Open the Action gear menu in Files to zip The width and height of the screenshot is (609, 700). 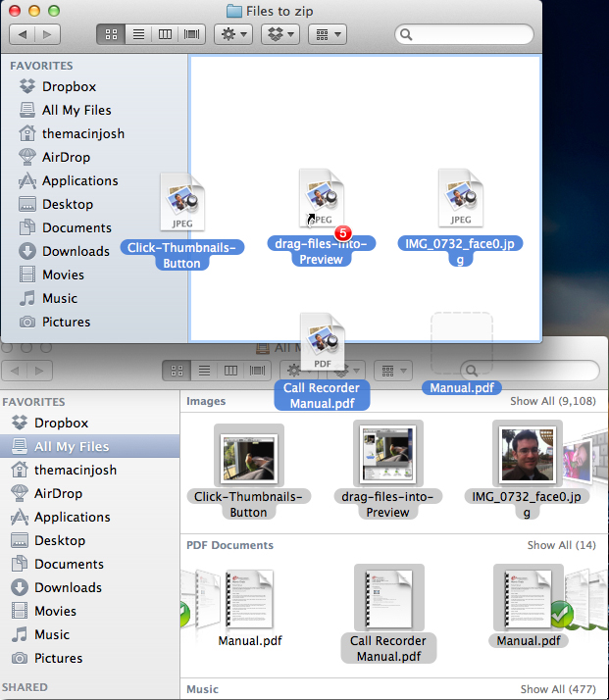[233, 34]
